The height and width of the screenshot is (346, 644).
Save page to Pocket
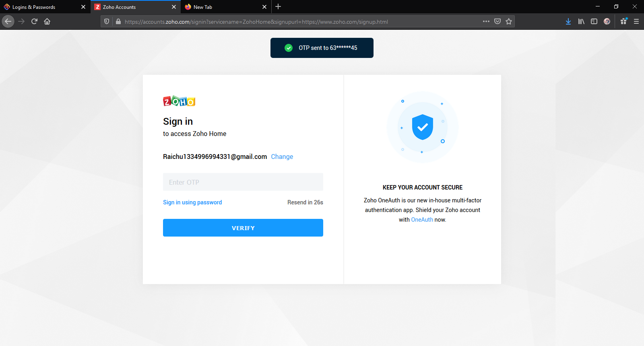pyautogui.click(x=497, y=21)
